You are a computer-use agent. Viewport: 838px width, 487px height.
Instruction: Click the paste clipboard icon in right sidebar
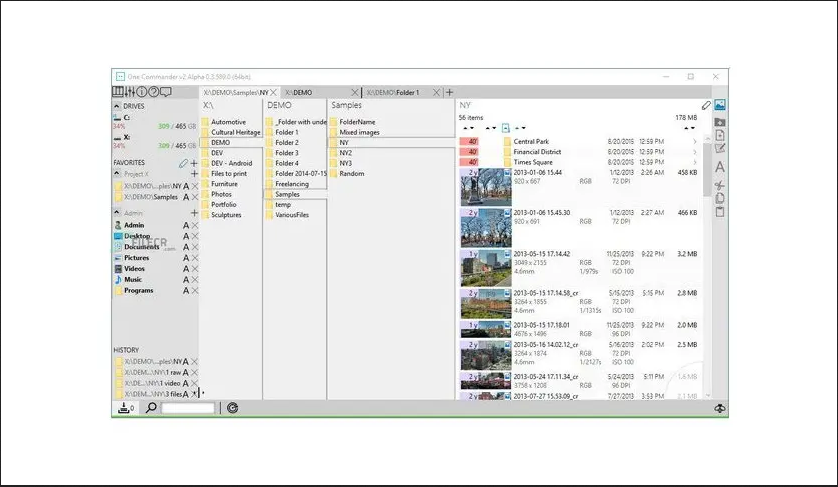720,211
